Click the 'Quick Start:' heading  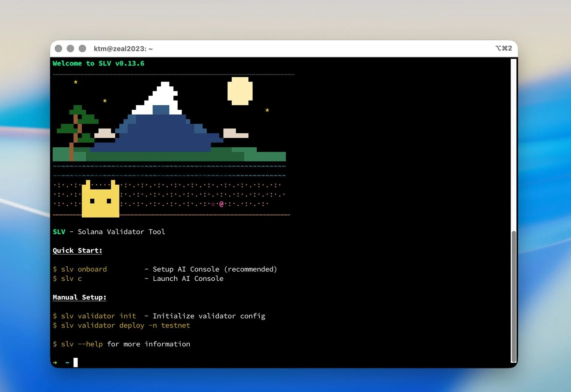click(77, 250)
